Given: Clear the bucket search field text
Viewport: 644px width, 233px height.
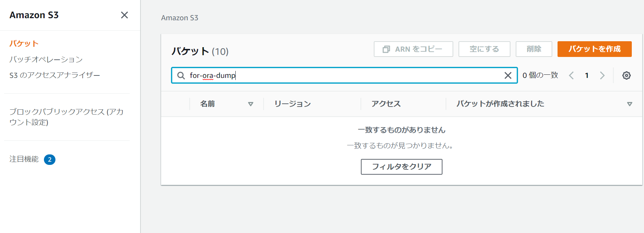Looking at the screenshot, I should (508, 75).
